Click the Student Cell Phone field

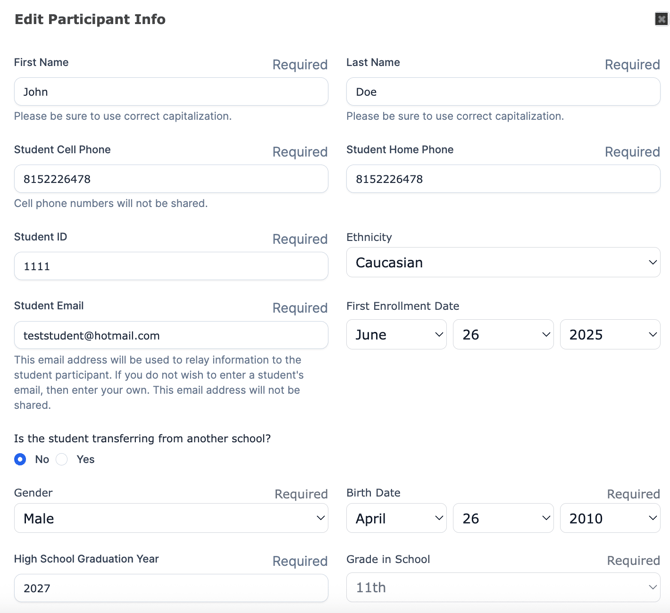pyautogui.click(x=171, y=179)
